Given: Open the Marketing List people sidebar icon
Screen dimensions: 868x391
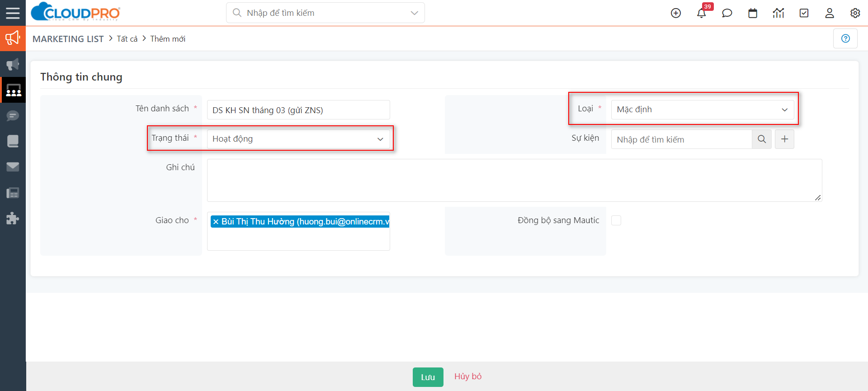Looking at the screenshot, I should click(x=13, y=90).
